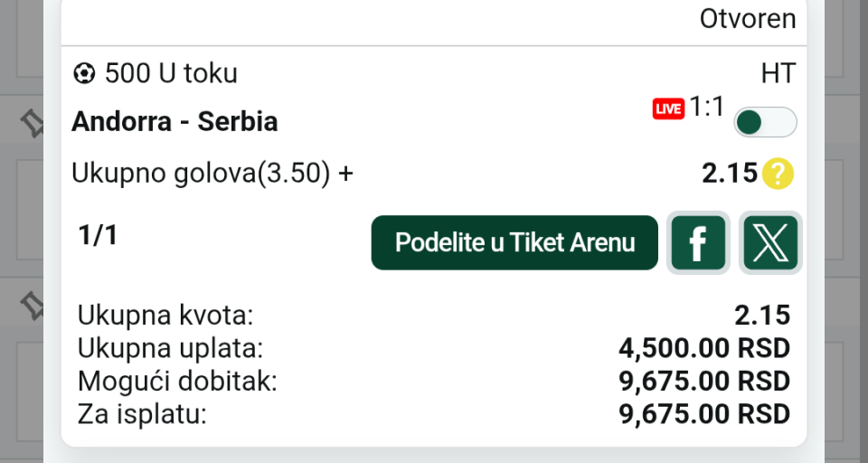868x463 pixels.
Task: Click the Otvoren ticket status label
Action: click(x=748, y=18)
